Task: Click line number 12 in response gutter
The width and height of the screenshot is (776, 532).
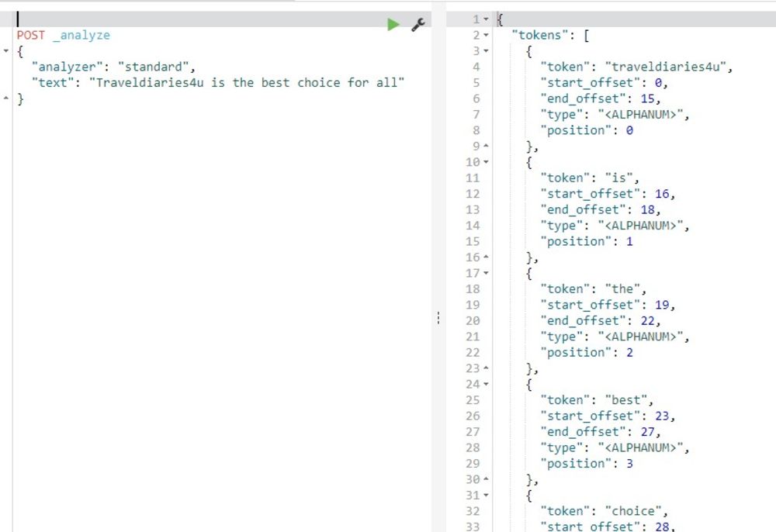Action: (x=473, y=194)
